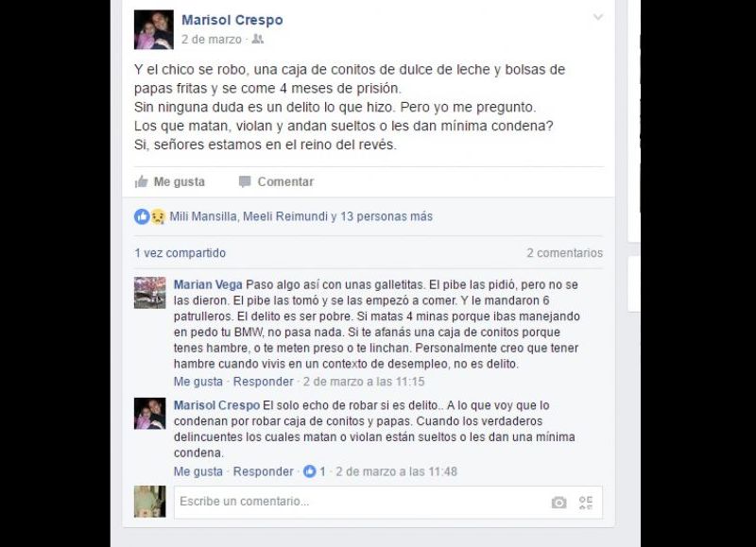Click the speech bubble icon beside Comentar
Screen dimensions: 756x547
tap(245, 181)
